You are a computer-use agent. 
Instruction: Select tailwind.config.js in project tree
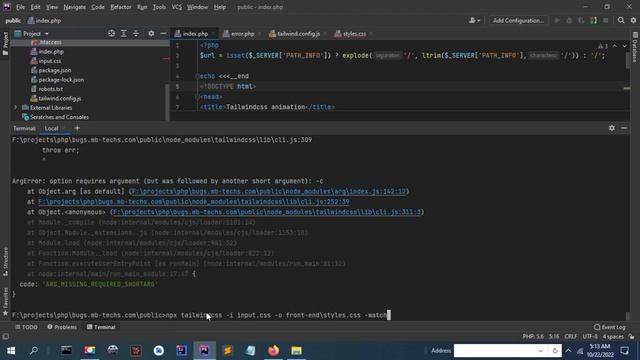pyautogui.click(x=60, y=98)
